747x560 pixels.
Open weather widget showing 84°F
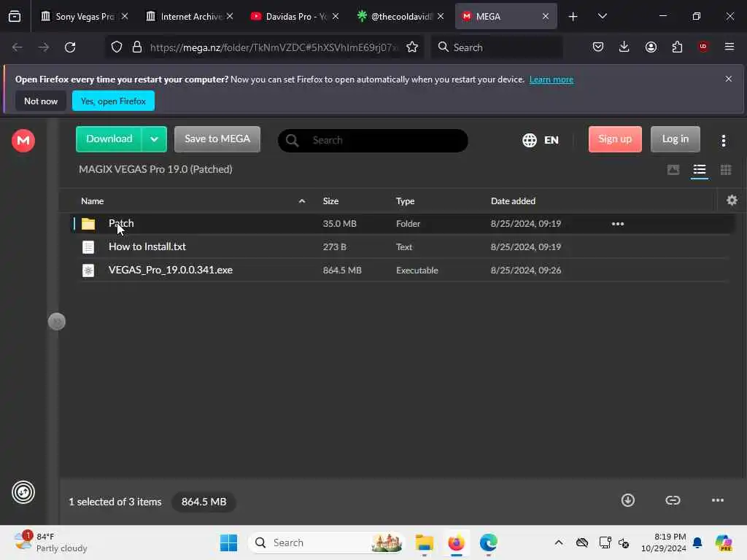point(50,542)
